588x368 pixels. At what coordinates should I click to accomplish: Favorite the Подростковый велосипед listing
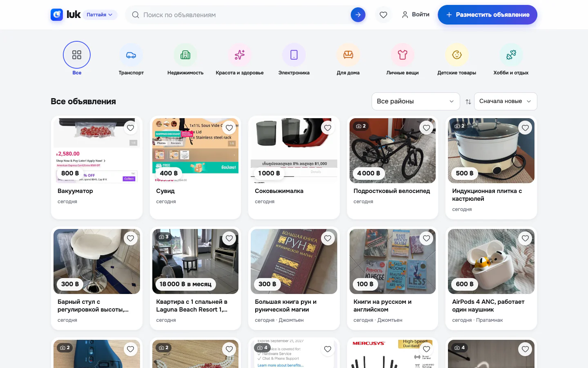[x=426, y=128]
